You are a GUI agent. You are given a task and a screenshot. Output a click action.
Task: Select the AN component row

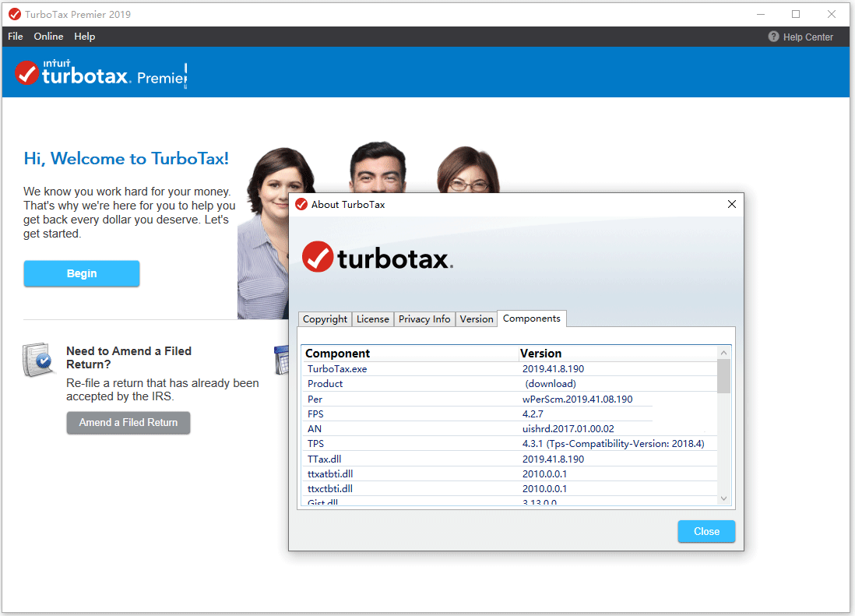(510, 429)
